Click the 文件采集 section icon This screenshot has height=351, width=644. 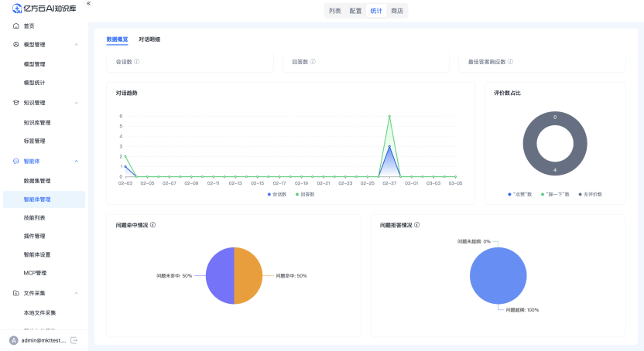click(16, 293)
